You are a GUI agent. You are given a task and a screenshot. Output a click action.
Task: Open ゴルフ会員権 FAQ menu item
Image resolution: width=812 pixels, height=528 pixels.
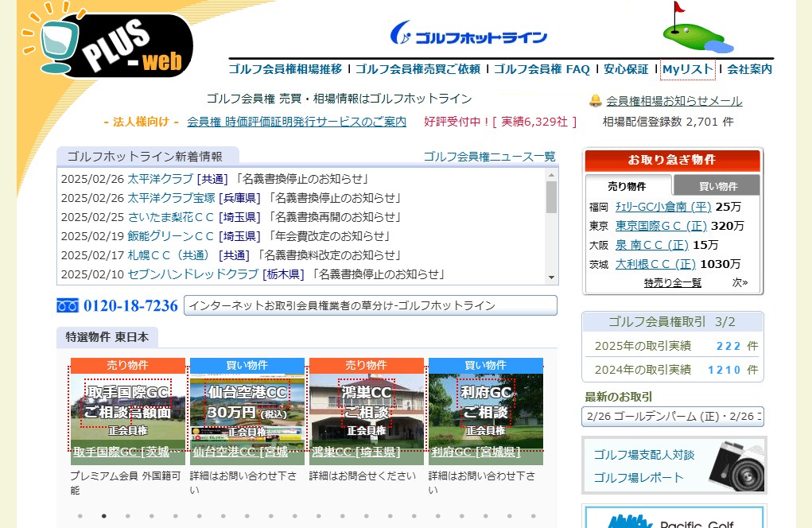(x=542, y=69)
